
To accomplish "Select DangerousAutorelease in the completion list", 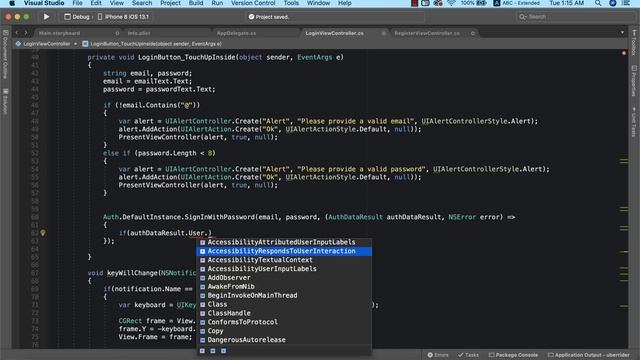I will [284, 340].
